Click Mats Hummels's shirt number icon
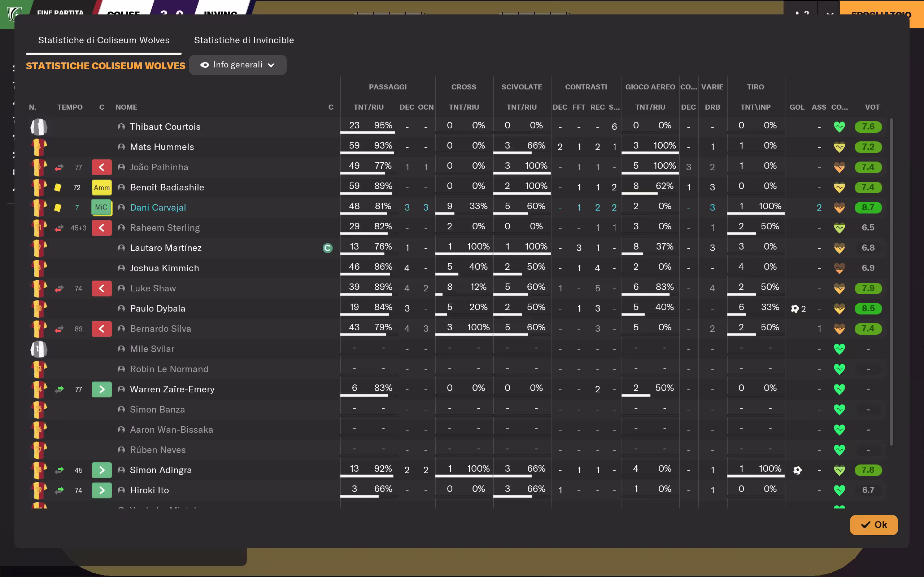 tap(39, 147)
